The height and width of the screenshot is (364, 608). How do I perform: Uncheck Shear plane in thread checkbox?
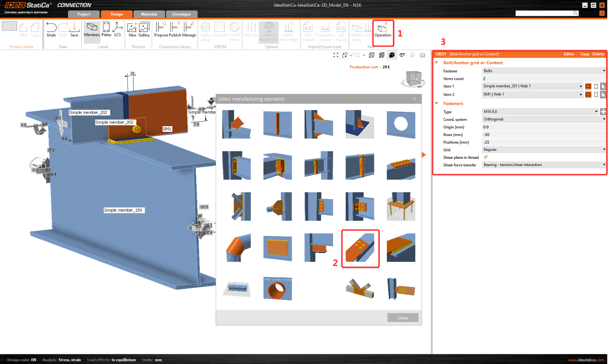click(486, 157)
